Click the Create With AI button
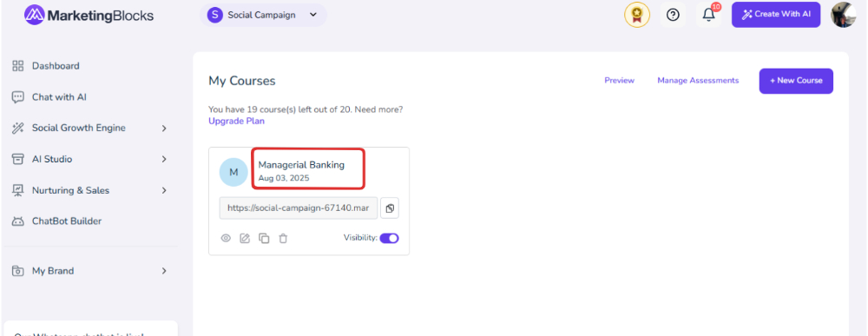This screenshot has height=336, width=868. click(x=776, y=15)
